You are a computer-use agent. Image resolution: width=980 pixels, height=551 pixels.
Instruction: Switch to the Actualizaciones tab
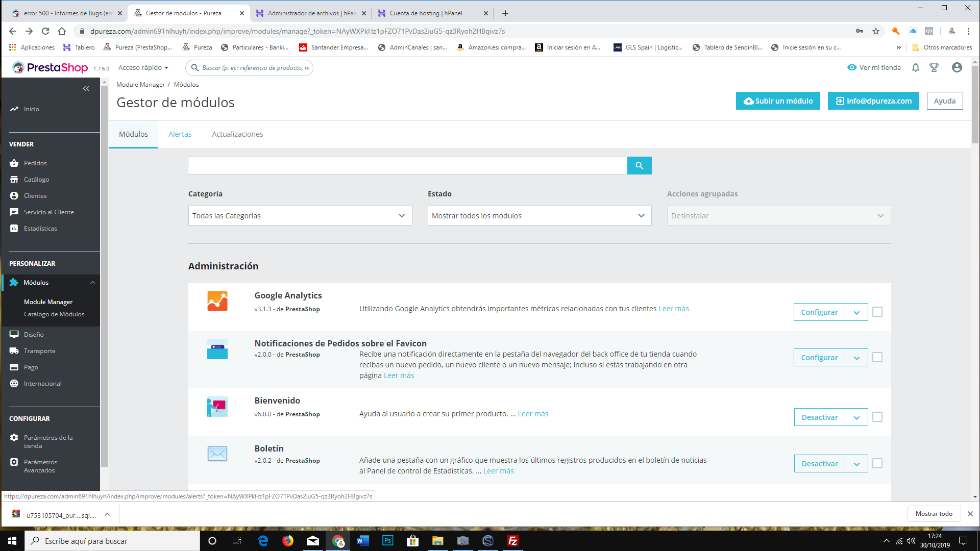point(237,134)
